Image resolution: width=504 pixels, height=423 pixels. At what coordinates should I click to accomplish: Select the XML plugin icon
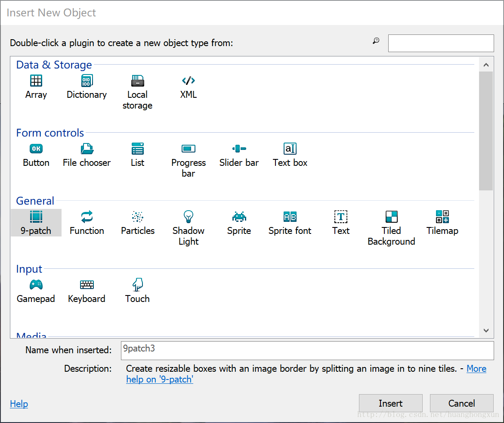tap(189, 81)
